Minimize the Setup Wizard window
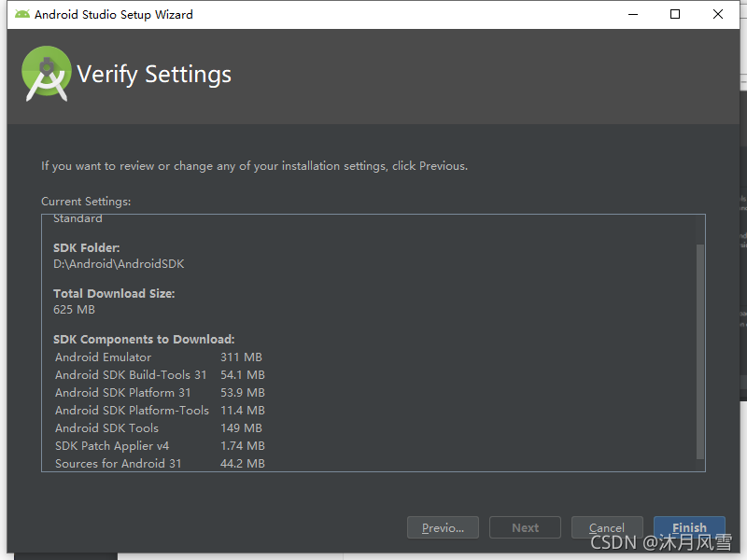Viewport: 747px width, 560px height. coord(633,14)
